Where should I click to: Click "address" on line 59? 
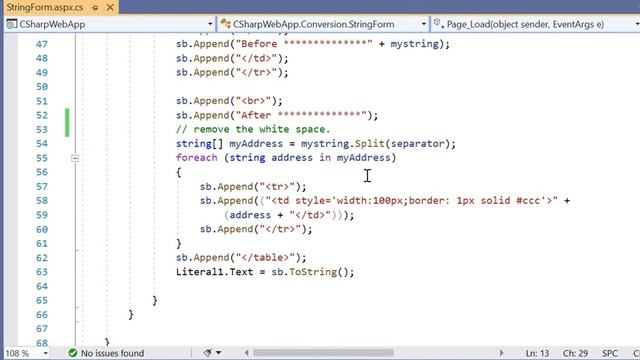(250, 215)
